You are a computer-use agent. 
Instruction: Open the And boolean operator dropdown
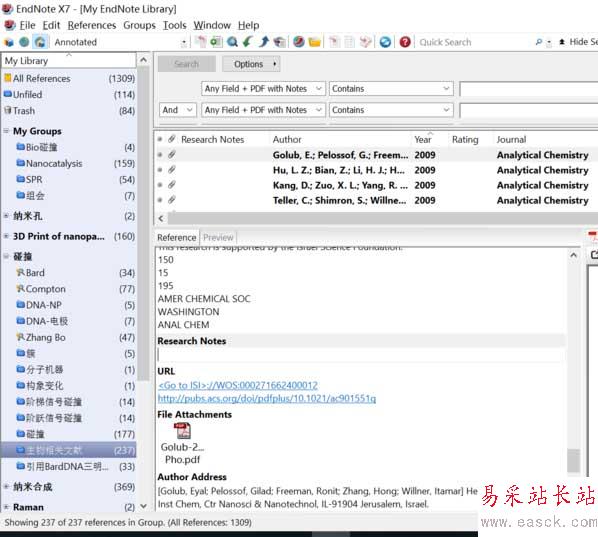[x=177, y=110]
